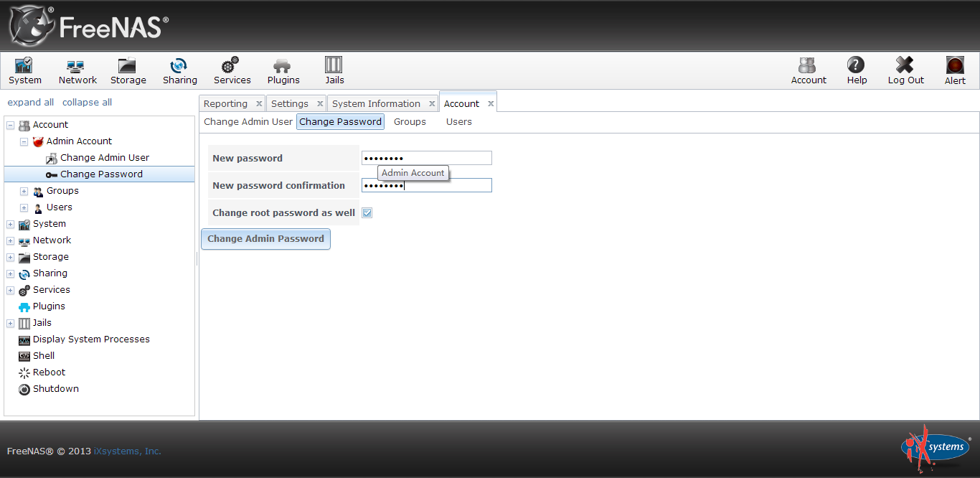Expand the Jails tree node
The height and width of the screenshot is (478, 980).
tap(10, 323)
